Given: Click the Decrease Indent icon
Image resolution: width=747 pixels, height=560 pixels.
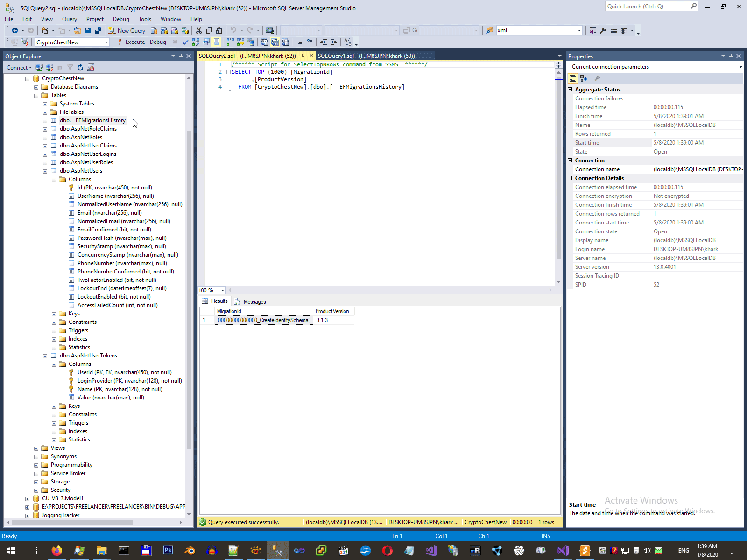Looking at the screenshot, I should (x=323, y=42).
